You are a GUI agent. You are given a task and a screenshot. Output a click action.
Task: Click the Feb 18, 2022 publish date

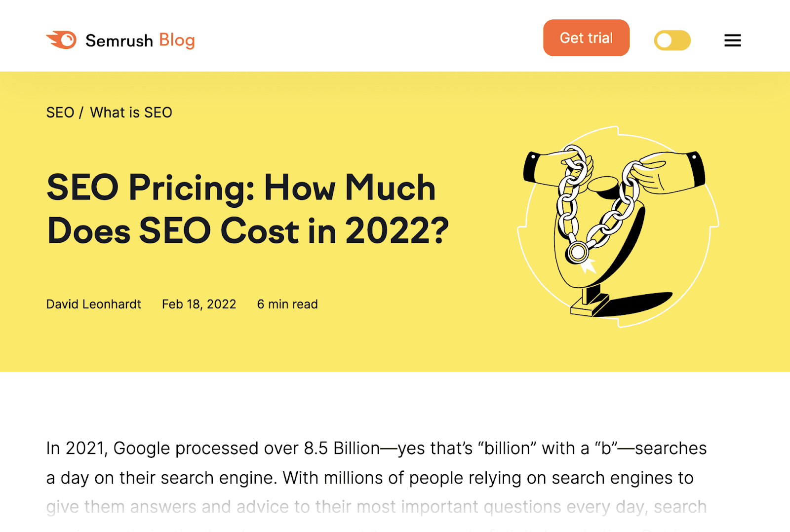point(199,304)
